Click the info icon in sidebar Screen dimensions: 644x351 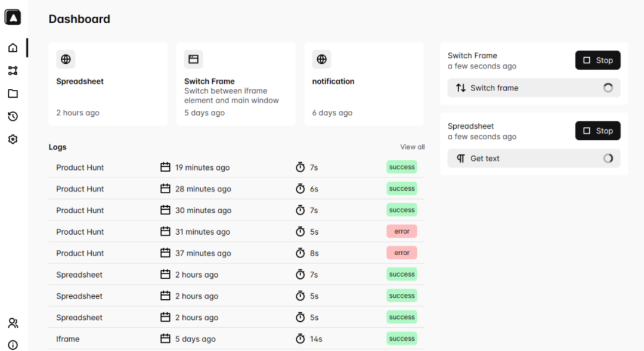click(13, 344)
